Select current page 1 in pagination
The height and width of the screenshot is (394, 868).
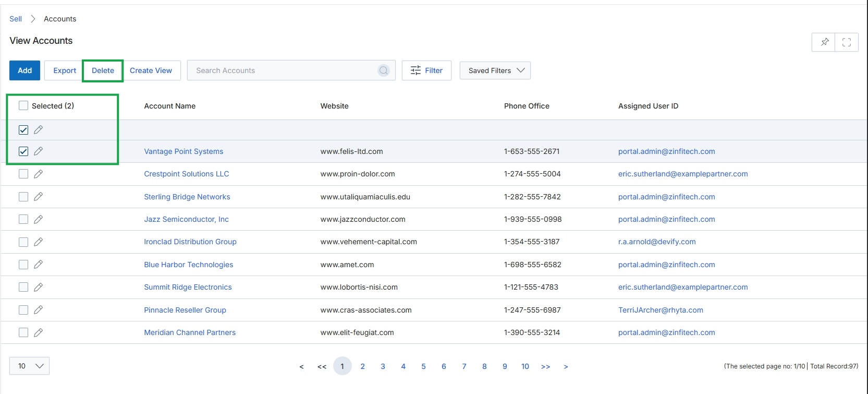pos(343,366)
